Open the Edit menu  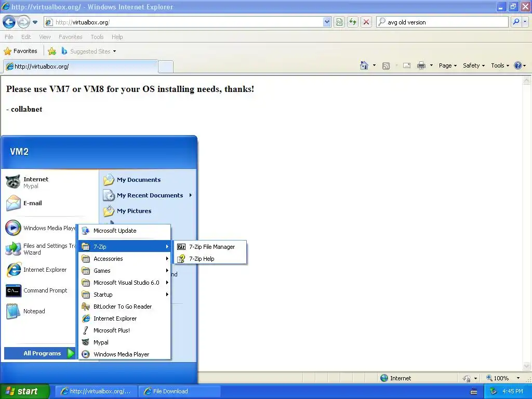tap(26, 37)
